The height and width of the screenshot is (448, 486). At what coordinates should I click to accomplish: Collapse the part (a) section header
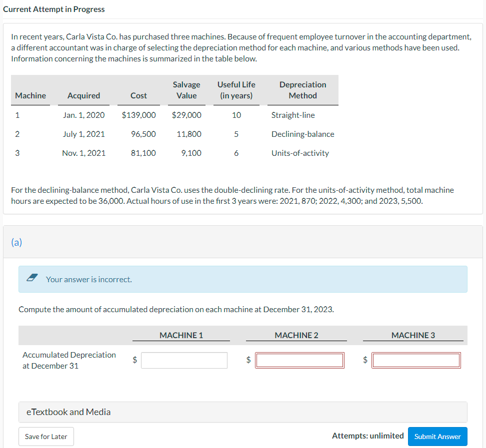[242, 242]
